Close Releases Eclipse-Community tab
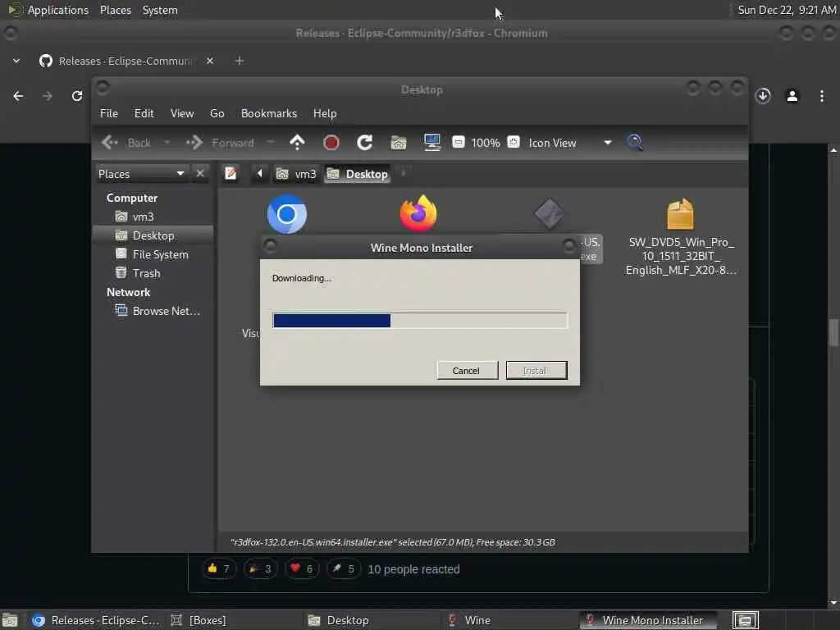Image resolution: width=840 pixels, height=630 pixels. click(210, 61)
